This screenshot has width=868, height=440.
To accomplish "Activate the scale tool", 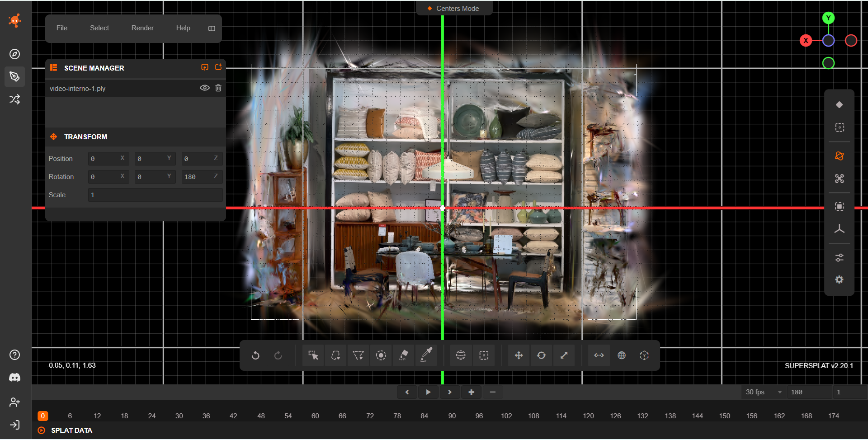I will pyautogui.click(x=564, y=356).
